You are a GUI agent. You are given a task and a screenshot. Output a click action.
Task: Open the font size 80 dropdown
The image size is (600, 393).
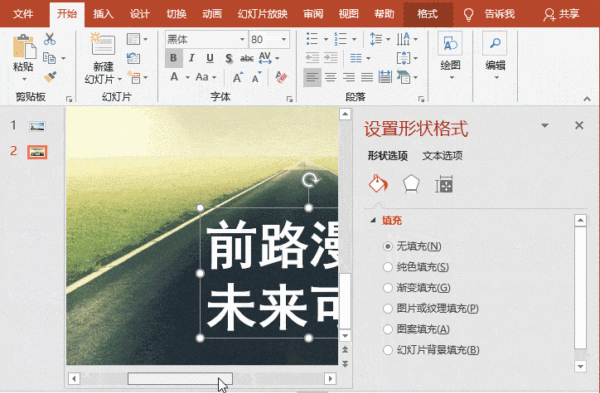tap(284, 39)
